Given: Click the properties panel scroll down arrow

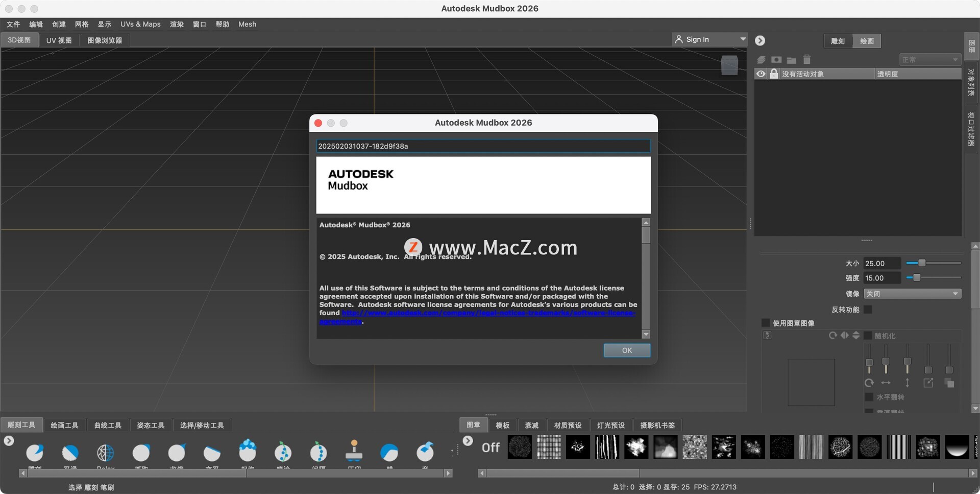Looking at the screenshot, I should [x=975, y=409].
